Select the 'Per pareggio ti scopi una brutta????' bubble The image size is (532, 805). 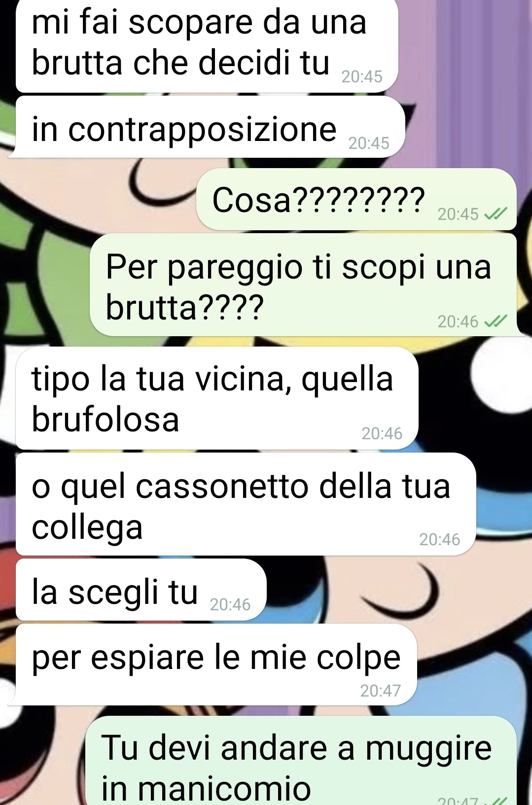(303, 285)
